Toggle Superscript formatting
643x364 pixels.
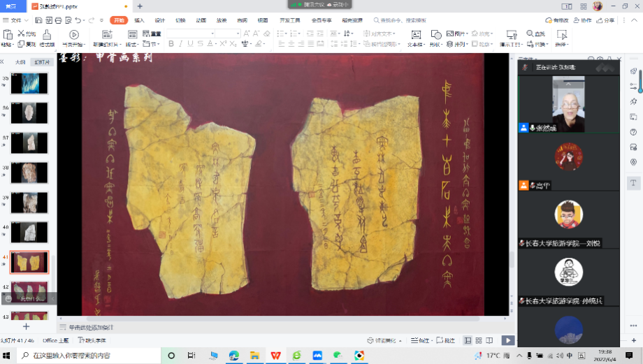223,43
